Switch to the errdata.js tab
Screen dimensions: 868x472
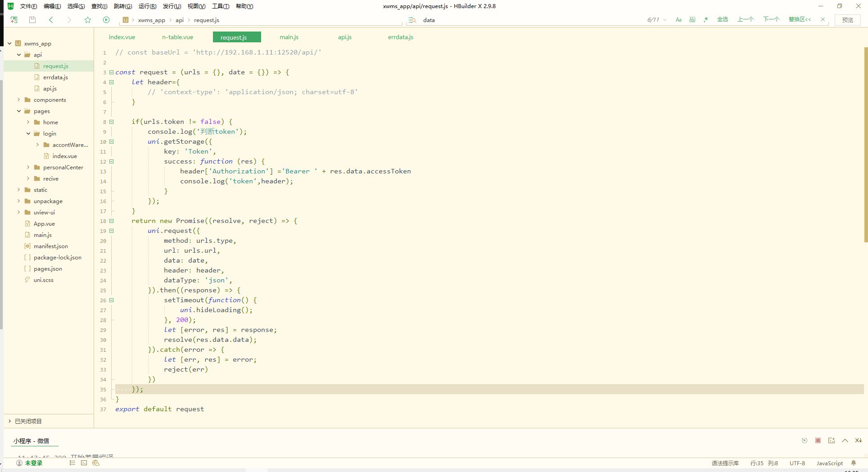[401, 37]
